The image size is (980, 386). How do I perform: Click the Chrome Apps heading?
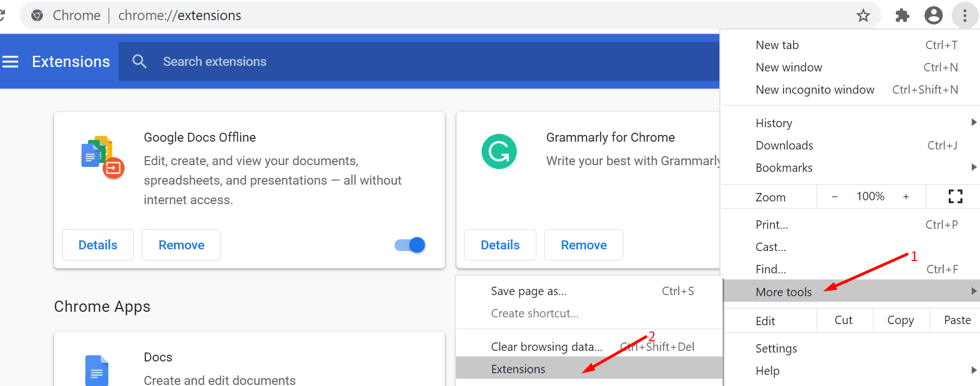[x=102, y=307]
